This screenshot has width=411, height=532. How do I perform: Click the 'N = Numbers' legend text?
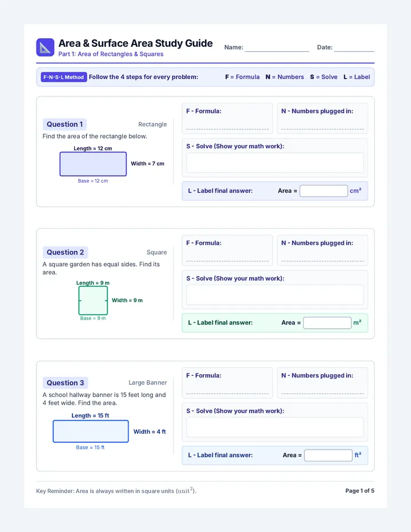tap(285, 77)
